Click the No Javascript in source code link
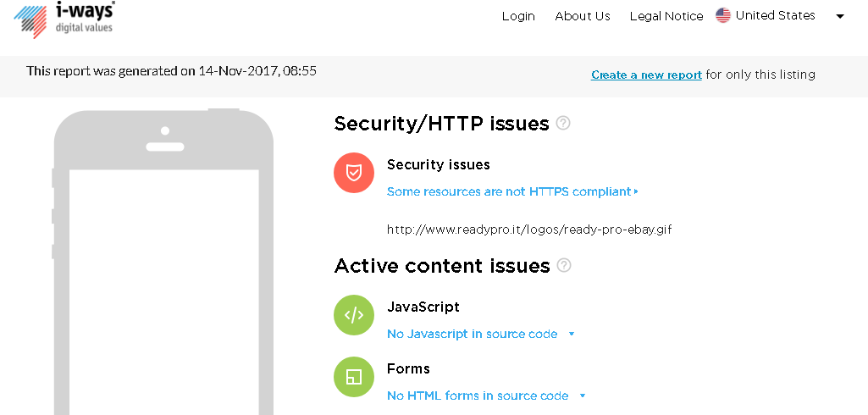This screenshot has width=868, height=415. coord(472,334)
